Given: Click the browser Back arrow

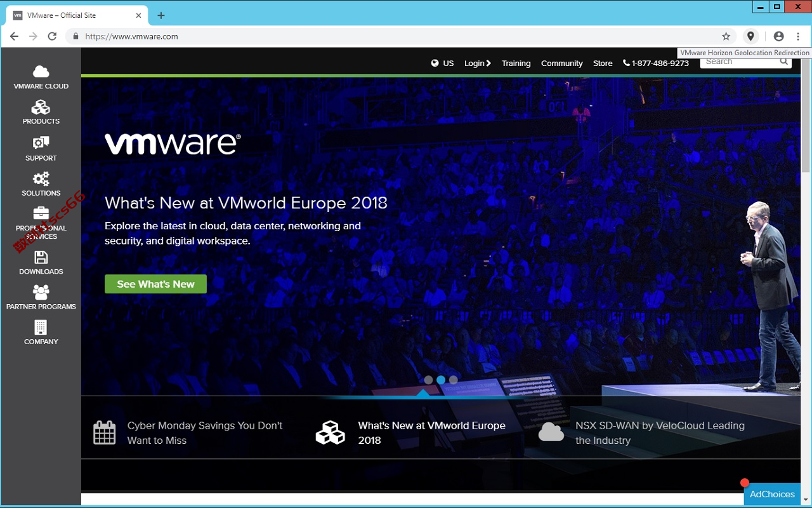Looking at the screenshot, I should 14,36.
